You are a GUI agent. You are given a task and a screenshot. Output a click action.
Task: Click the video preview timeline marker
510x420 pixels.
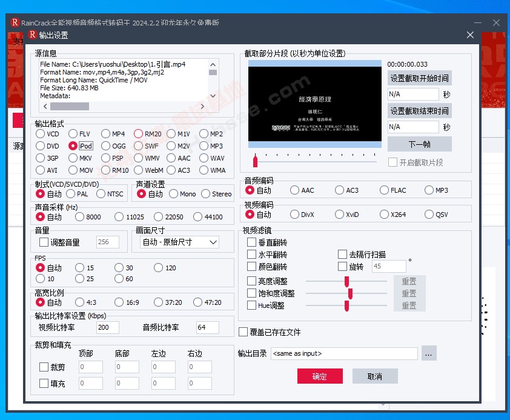[x=256, y=161]
